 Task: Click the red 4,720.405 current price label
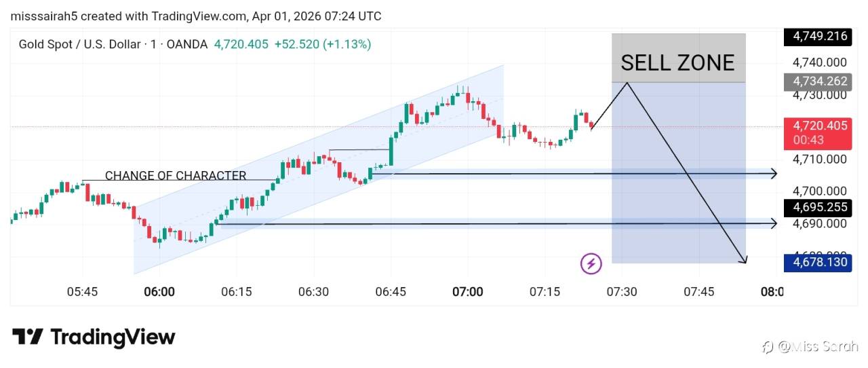coord(817,126)
